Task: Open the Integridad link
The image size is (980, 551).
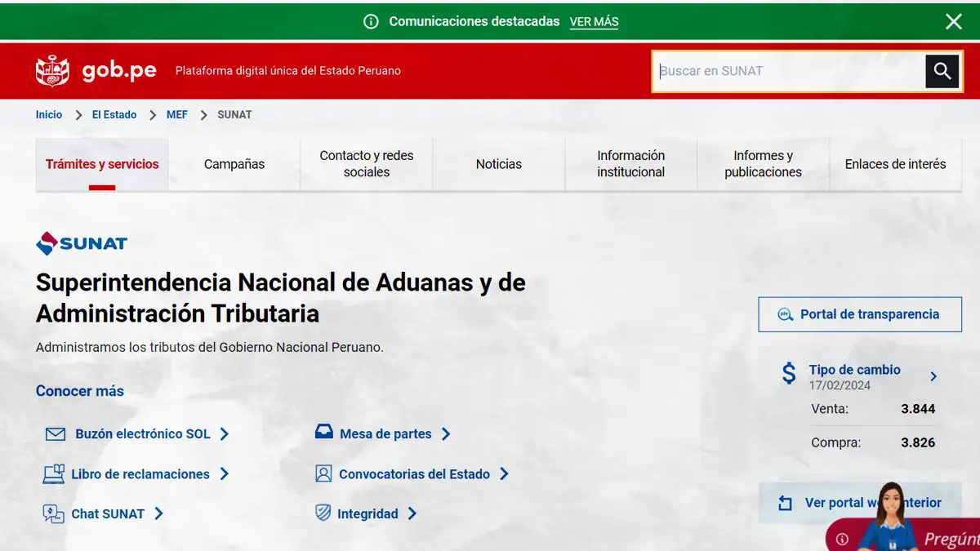Action: coord(367,514)
